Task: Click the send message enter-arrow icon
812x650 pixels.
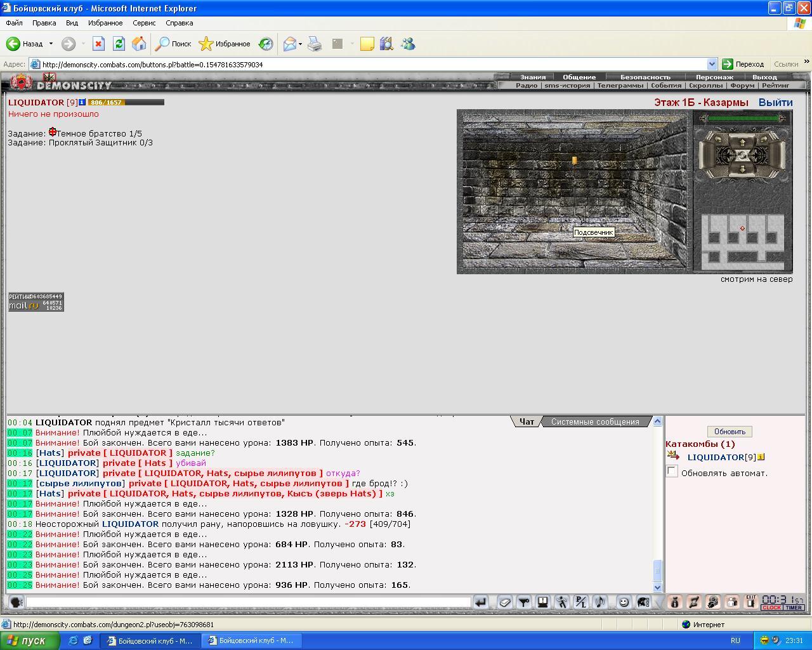Action: coord(481,602)
